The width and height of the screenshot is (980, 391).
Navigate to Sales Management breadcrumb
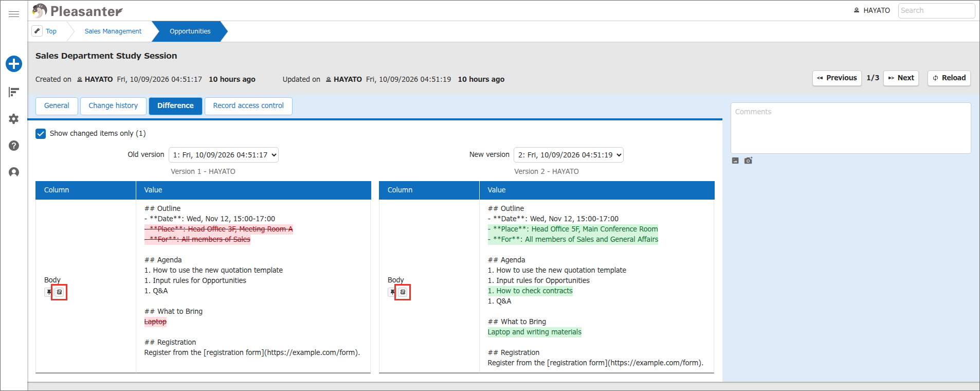(113, 31)
